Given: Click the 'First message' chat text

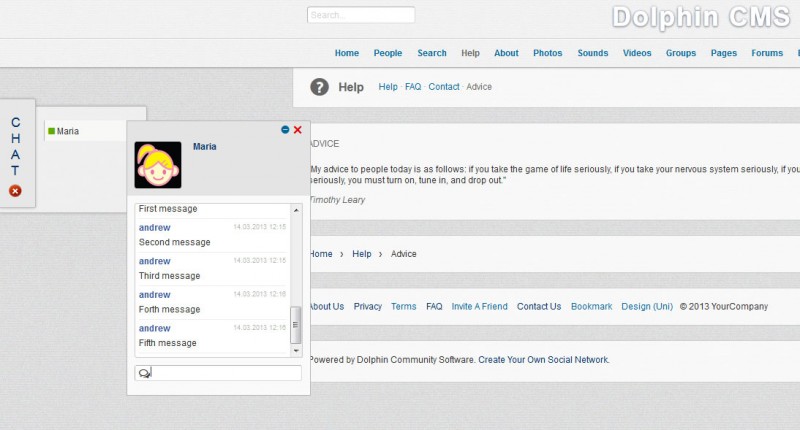Looking at the screenshot, I should pyautogui.click(x=168, y=209).
